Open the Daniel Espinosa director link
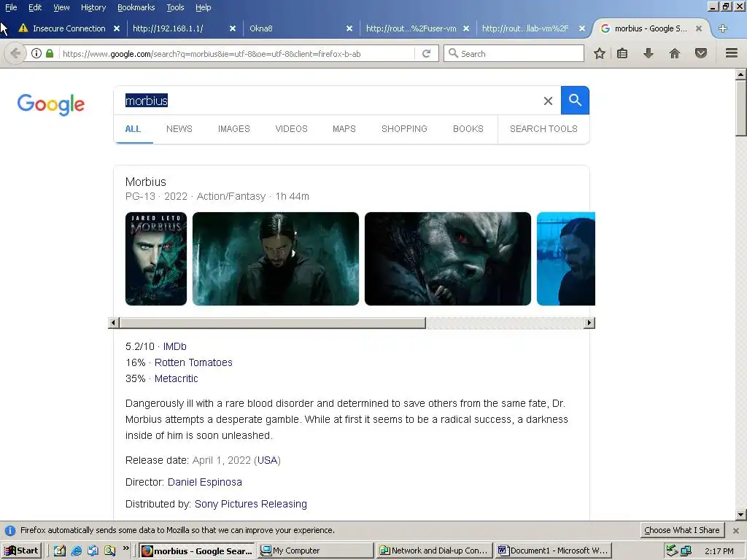 coord(205,483)
